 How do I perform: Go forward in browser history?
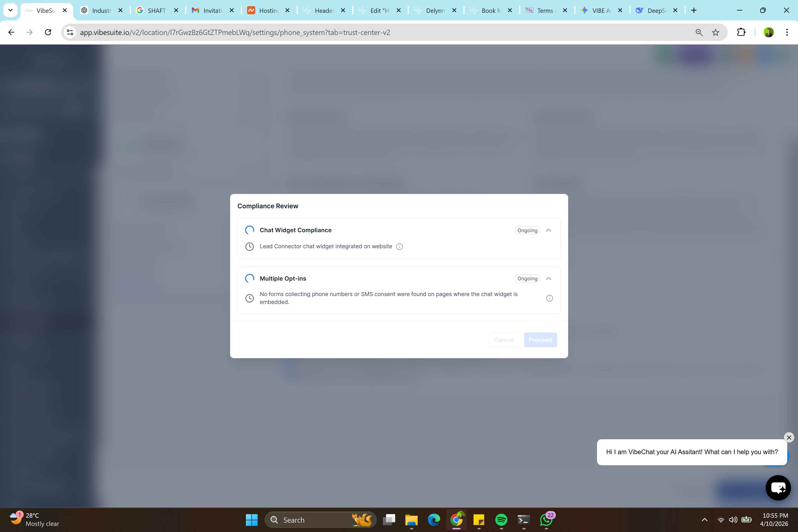pos(29,32)
